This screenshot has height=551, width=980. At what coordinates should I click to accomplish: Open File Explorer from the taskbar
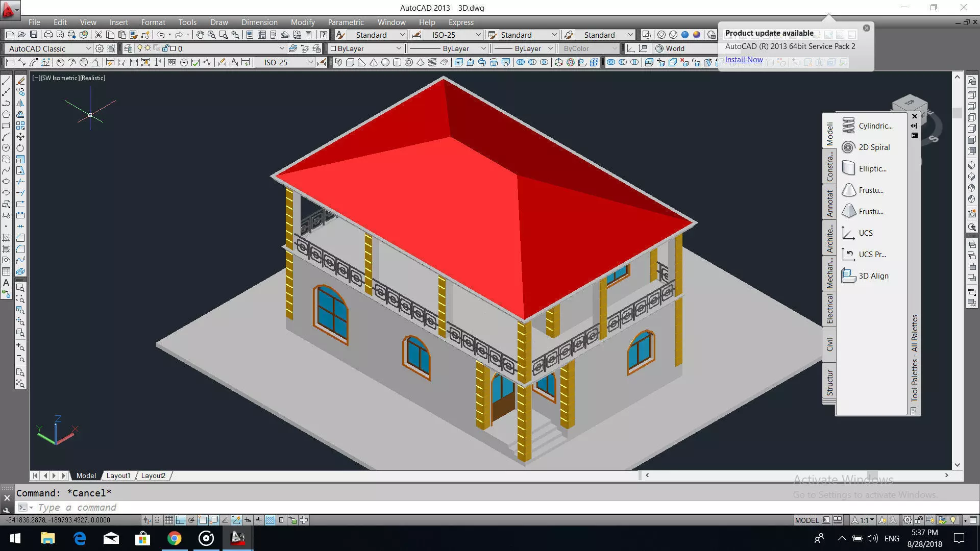[47, 538]
